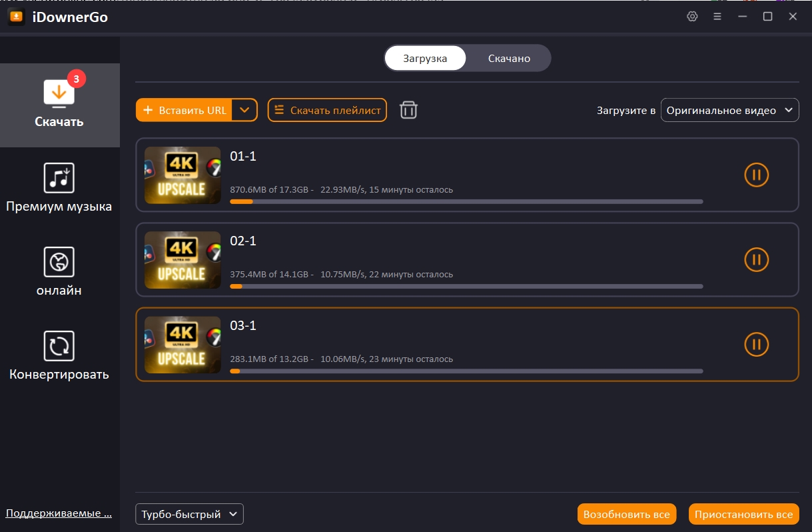Click the 03-1 download title
The width and height of the screenshot is (812, 532).
point(243,326)
